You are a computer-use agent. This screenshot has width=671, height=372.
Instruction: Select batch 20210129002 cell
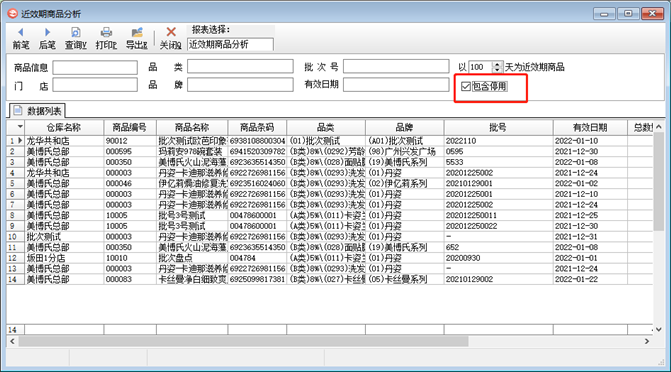pyautogui.click(x=498, y=279)
